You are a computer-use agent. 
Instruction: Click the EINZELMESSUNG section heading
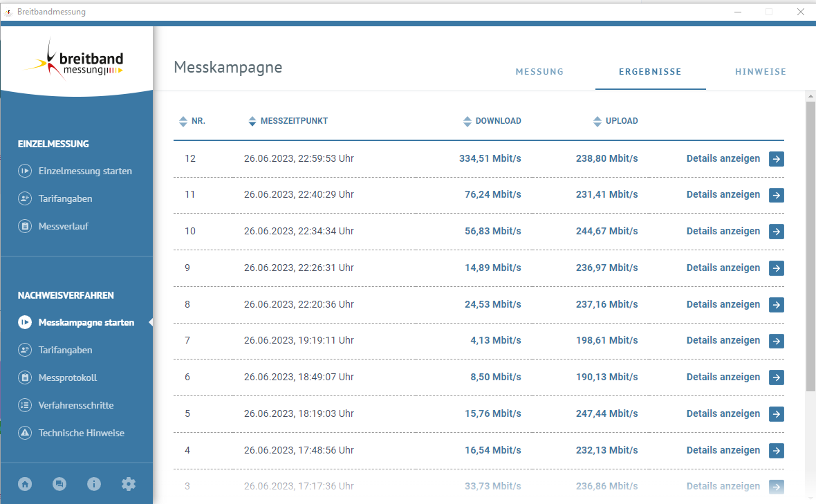coord(53,144)
